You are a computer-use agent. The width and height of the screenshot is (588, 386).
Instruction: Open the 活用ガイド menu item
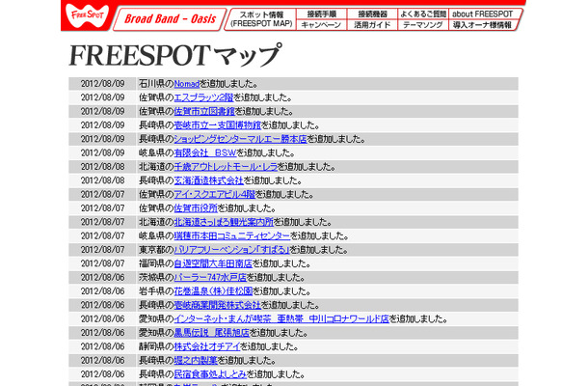[x=372, y=25]
